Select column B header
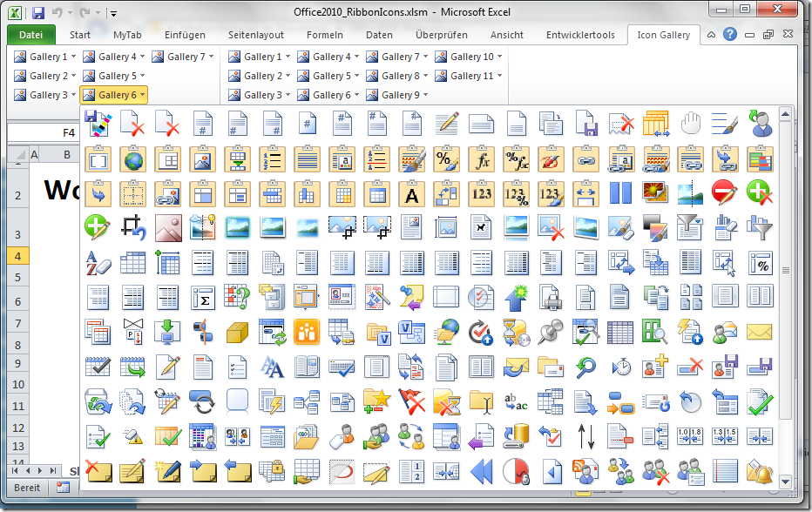The height and width of the screenshot is (512, 812). [x=67, y=154]
